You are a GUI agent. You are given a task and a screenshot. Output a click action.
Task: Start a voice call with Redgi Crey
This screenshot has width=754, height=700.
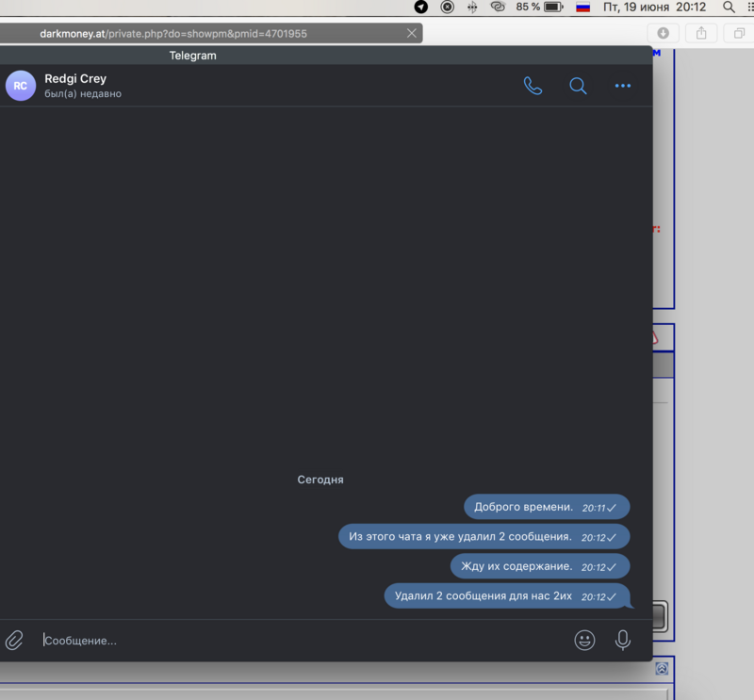pyautogui.click(x=533, y=86)
